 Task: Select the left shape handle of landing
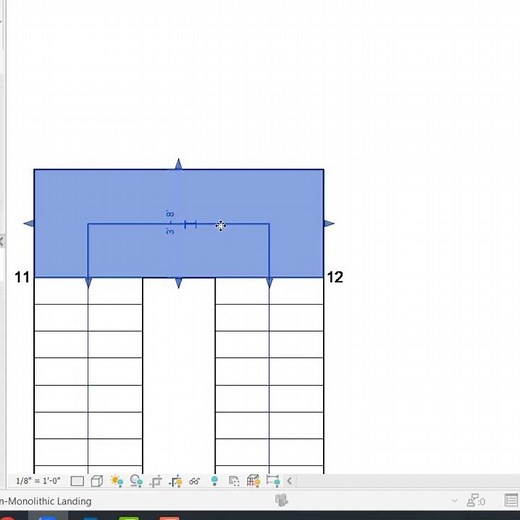click(x=29, y=224)
